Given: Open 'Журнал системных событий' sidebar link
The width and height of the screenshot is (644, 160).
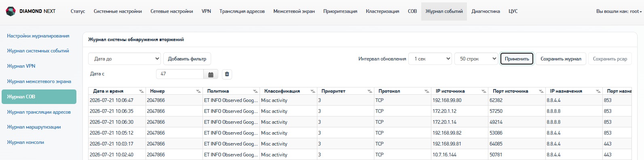Looking at the screenshot, I should coord(38,51).
